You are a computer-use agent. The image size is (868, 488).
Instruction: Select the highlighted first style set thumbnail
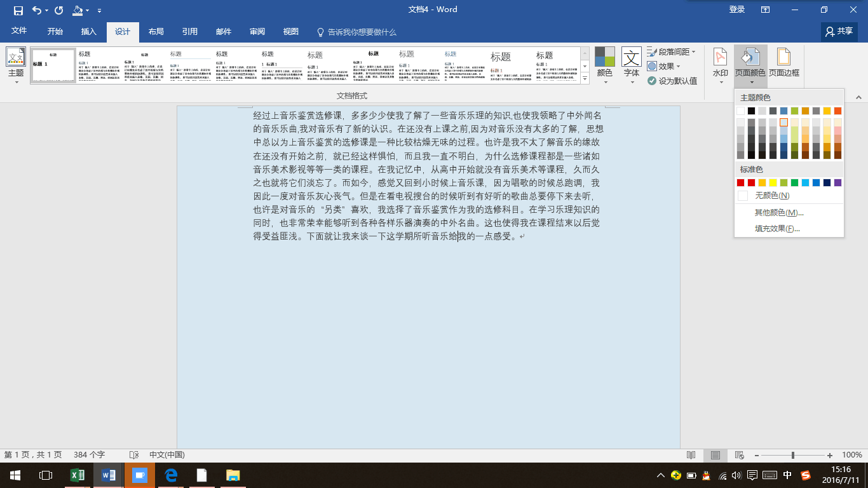tap(53, 65)
